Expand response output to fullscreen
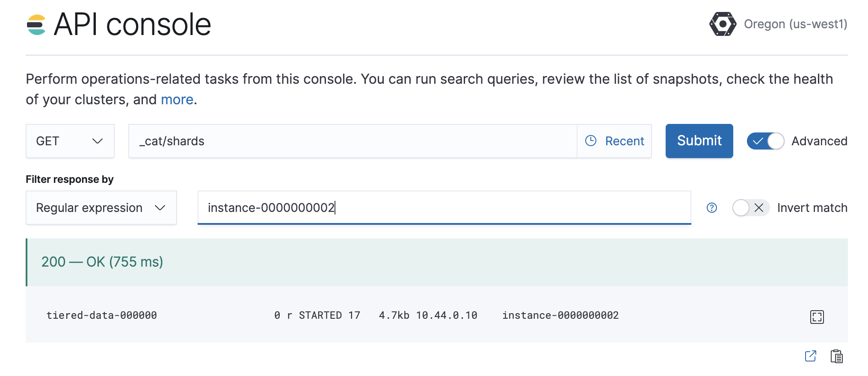The image size is (868, 376). [x=817, y=317]
